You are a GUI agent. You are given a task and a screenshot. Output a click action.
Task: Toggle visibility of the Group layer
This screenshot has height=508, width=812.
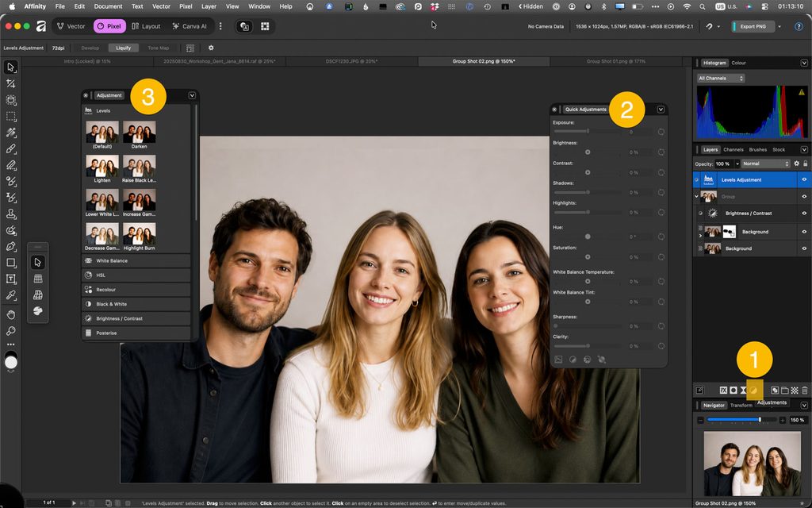pos(804,197)
